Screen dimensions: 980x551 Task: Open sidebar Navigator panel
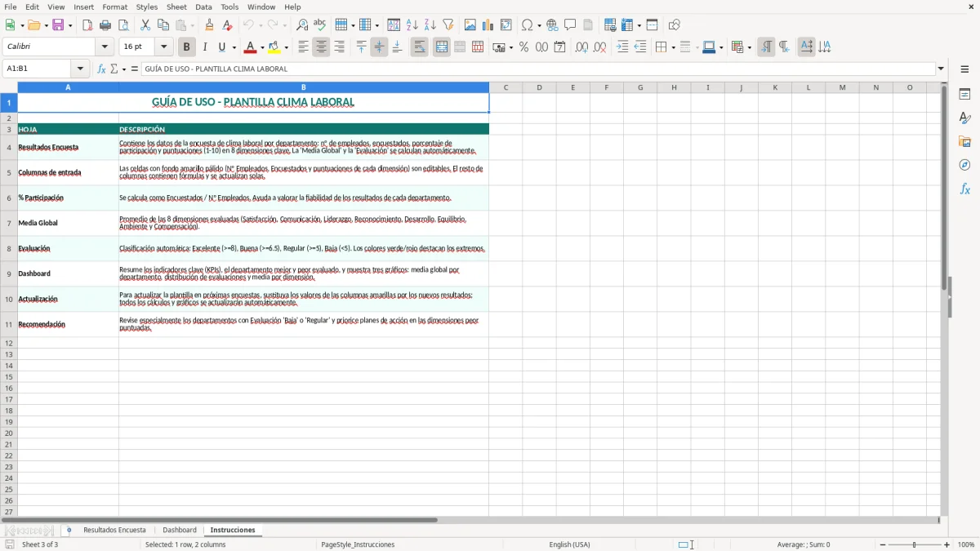pyautogui.click(x=964, y=166)
